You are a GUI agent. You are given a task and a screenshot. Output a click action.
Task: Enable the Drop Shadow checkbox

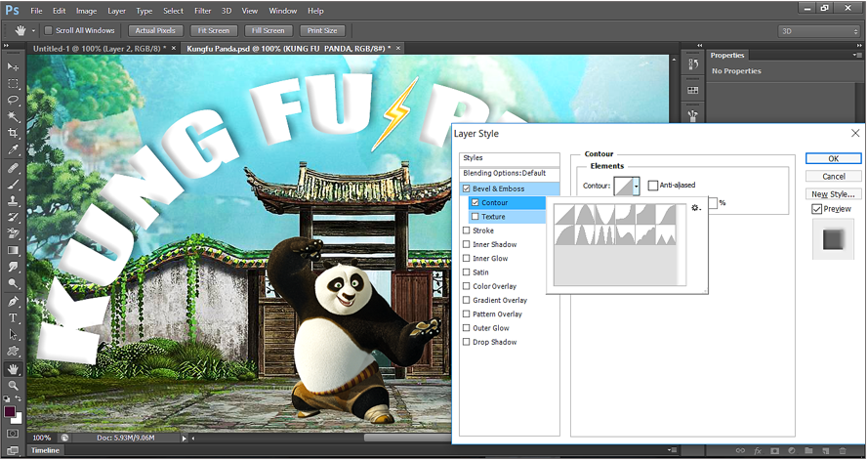[x=466, y=342]
